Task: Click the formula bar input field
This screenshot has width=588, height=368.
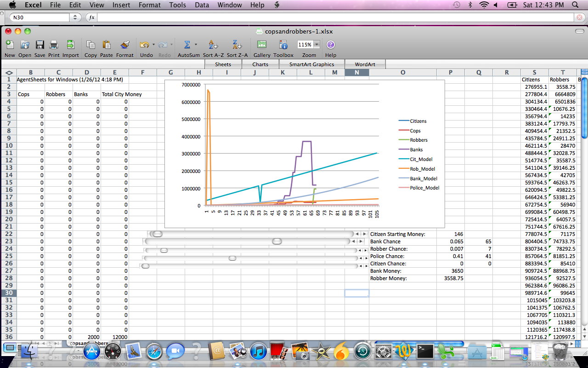Action: click(x=335, y=17)
